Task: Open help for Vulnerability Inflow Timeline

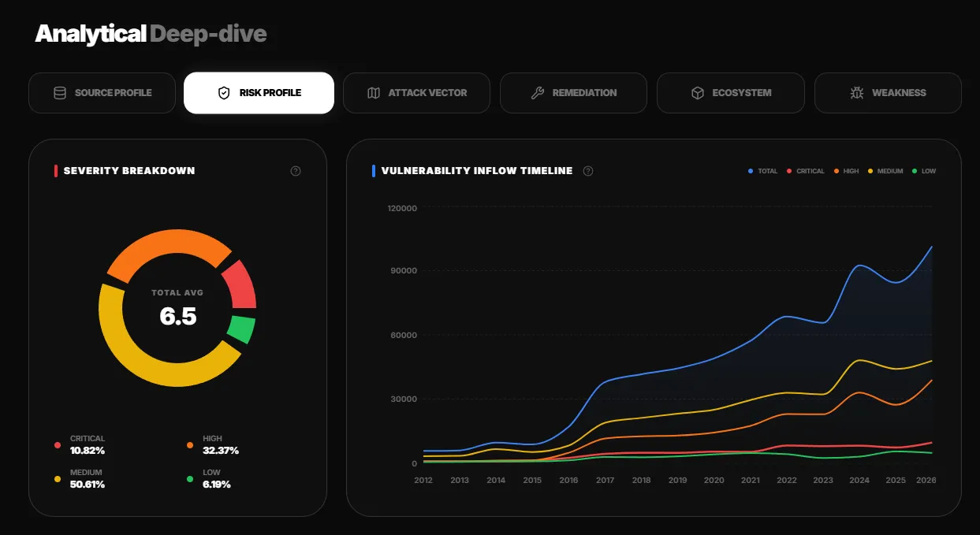Action: pyautogui.click(x=588, y=171)
